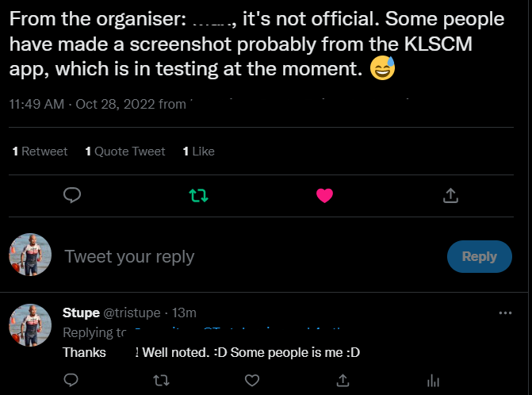Open the three-dot menu on Stupe's reply
The image size is (532, 395).
click(505, 313)
